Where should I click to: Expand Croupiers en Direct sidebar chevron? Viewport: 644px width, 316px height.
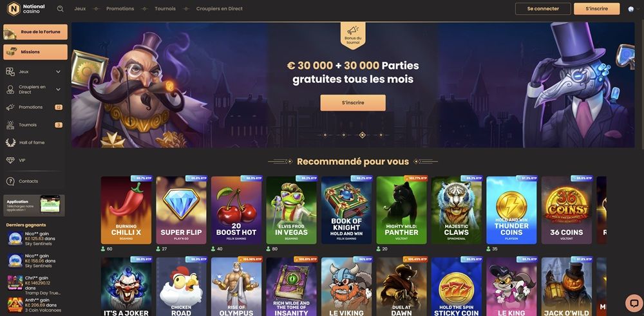tap(58, 89)
